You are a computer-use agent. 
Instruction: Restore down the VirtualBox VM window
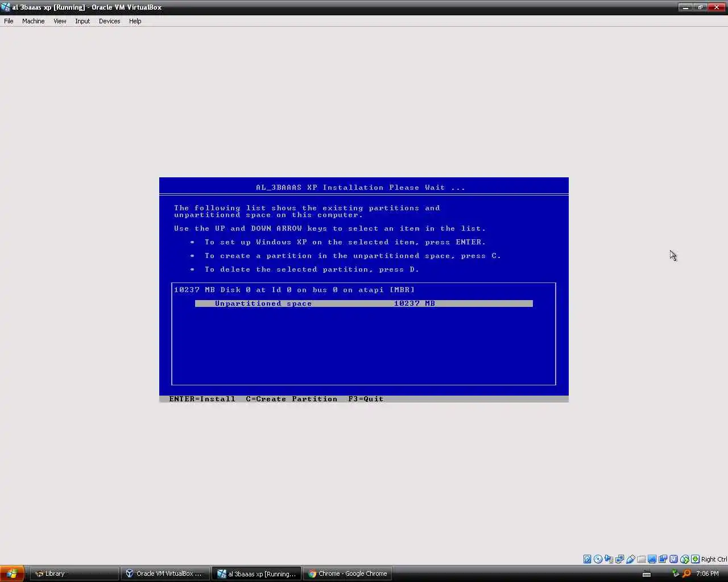700,7
